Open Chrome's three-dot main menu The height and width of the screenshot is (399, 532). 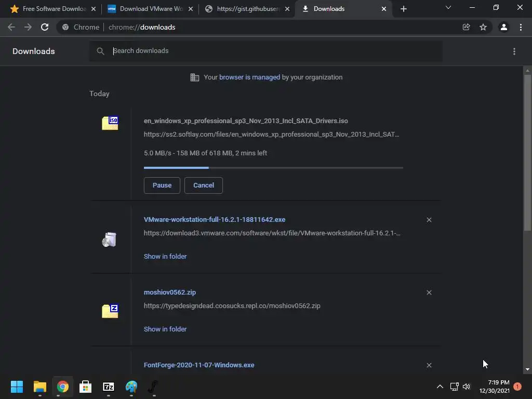pos(521,27)
